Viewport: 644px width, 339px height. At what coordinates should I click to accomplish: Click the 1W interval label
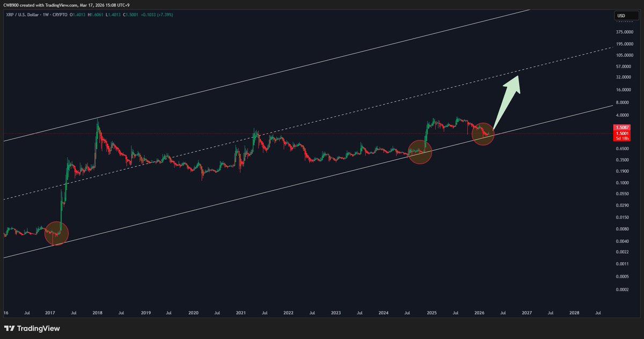46,14
